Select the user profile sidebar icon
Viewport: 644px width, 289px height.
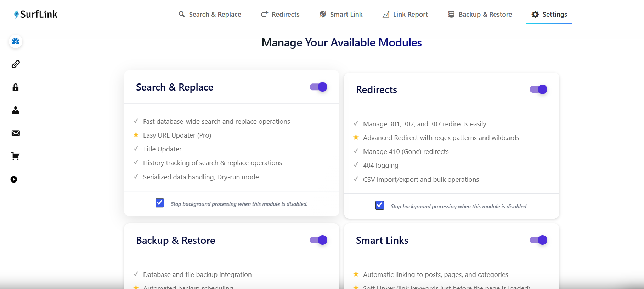click(16, 110)
